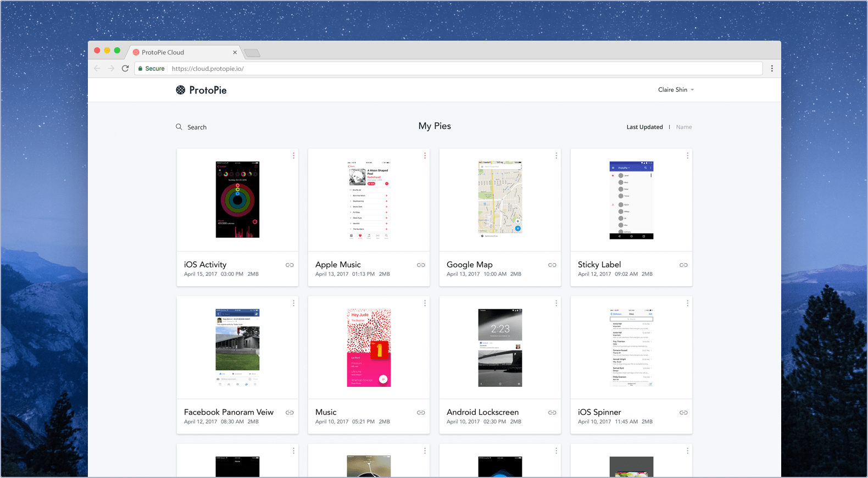This screenshot has height=478, width=868.
Task: Click the Secure padlock in the address bar
Action: pyautogui.click(x=141, y=69)
